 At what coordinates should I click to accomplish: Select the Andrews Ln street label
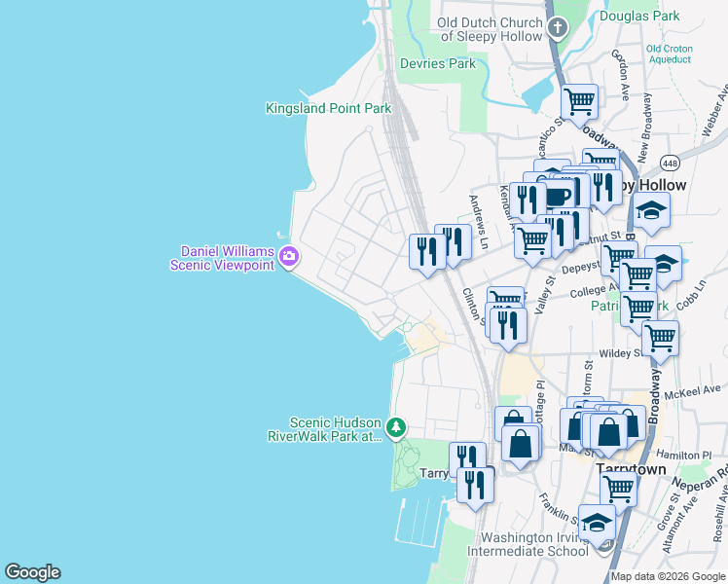(479, 222)
